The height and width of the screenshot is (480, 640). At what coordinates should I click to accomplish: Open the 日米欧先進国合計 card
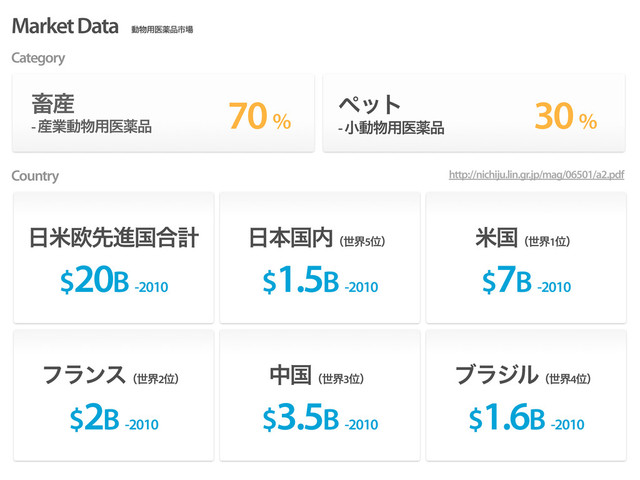pos(113,258)
